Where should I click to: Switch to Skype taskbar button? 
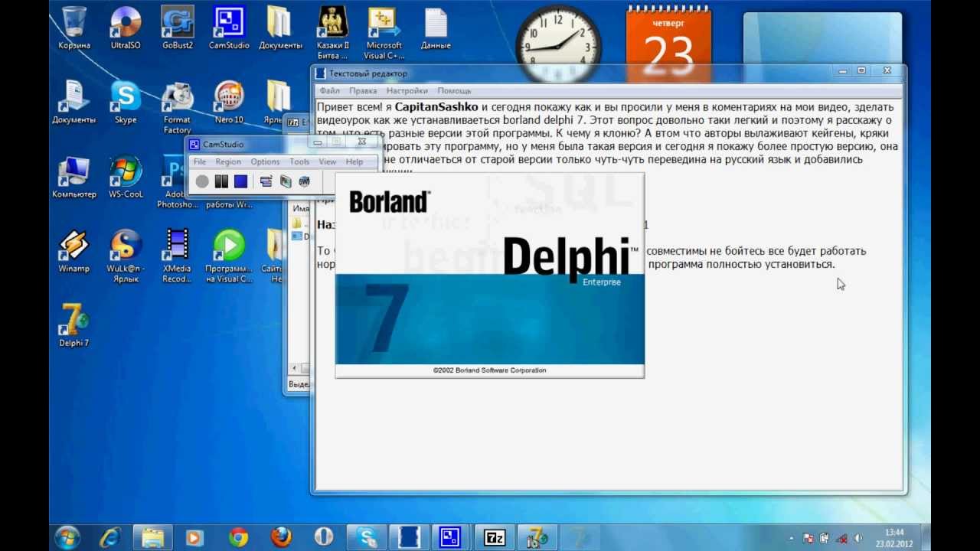click(x=367, y=537)
